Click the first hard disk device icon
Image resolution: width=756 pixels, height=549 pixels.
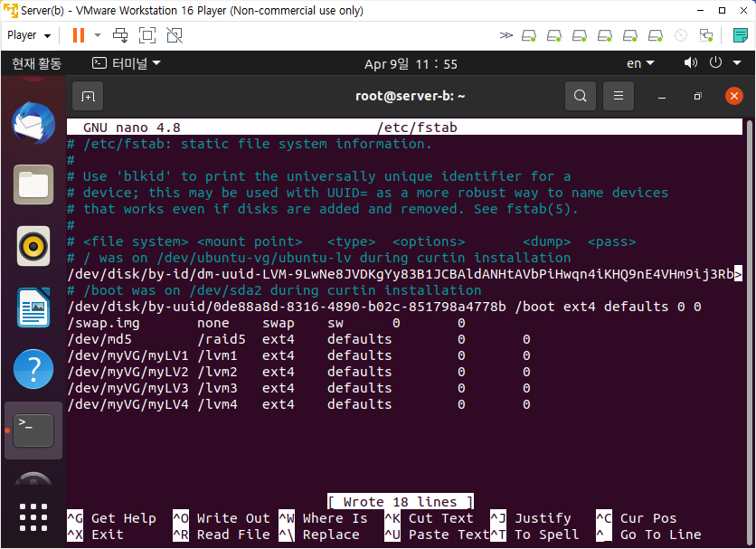(x=529, y=35)
